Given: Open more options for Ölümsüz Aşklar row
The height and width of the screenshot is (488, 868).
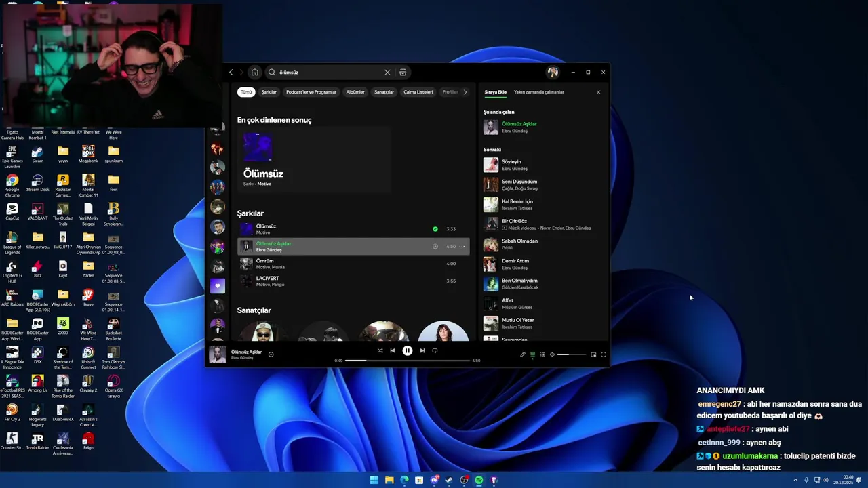Looking at the screenshot, I should pos(462,247).
